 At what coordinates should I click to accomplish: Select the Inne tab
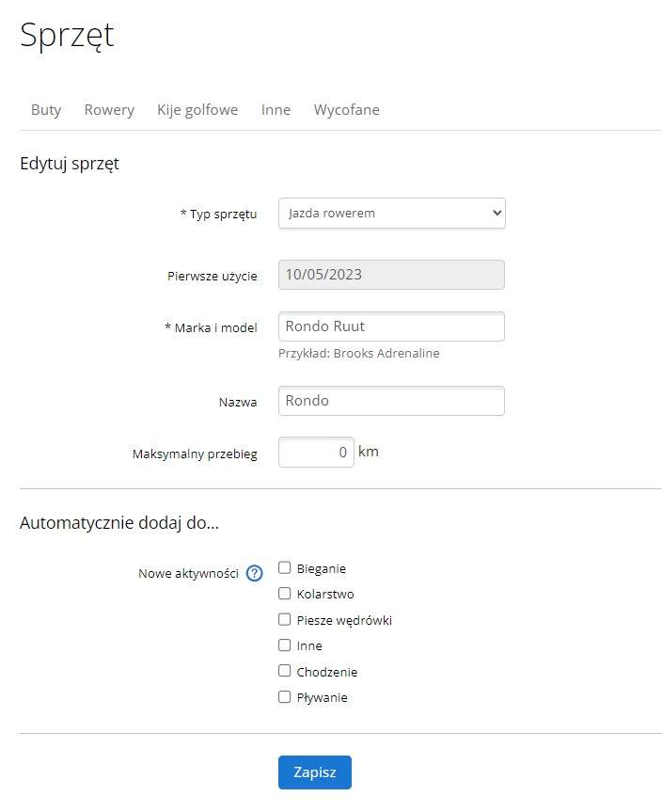point(276,110)
